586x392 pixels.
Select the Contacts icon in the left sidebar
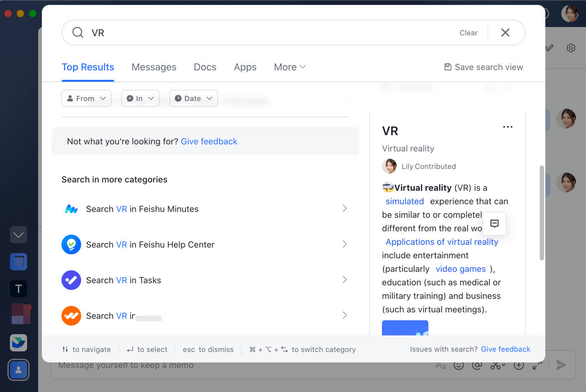pos(18,370)
